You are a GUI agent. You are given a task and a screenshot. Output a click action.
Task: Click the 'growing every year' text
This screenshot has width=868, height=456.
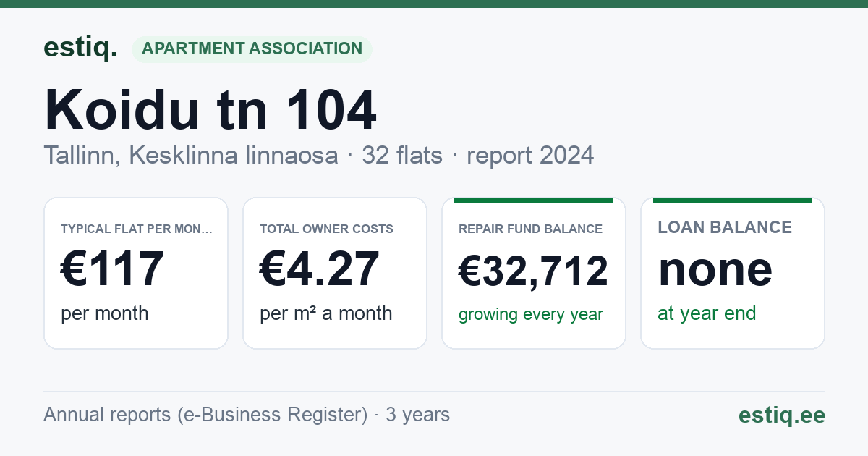point(531,315)
